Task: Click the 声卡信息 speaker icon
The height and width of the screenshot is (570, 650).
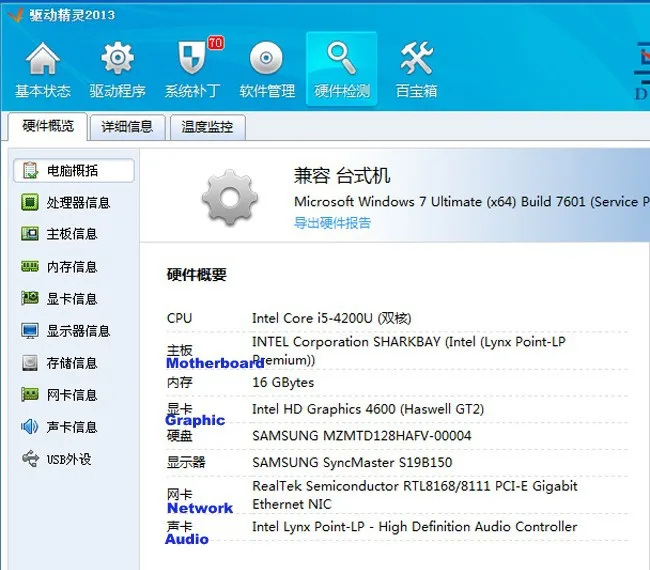Action: point(29,427)
